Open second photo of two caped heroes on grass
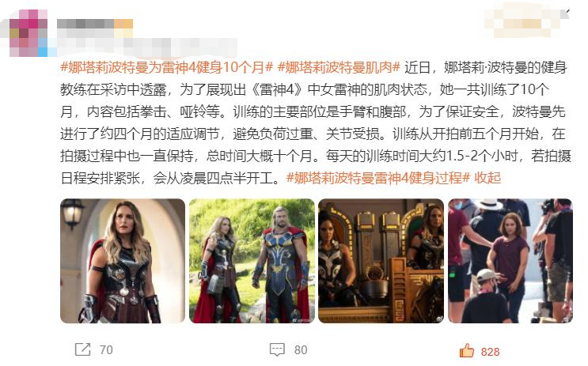The height and width of the screenshot is (366, 588). pyautogui.click(x=252, y=261)
